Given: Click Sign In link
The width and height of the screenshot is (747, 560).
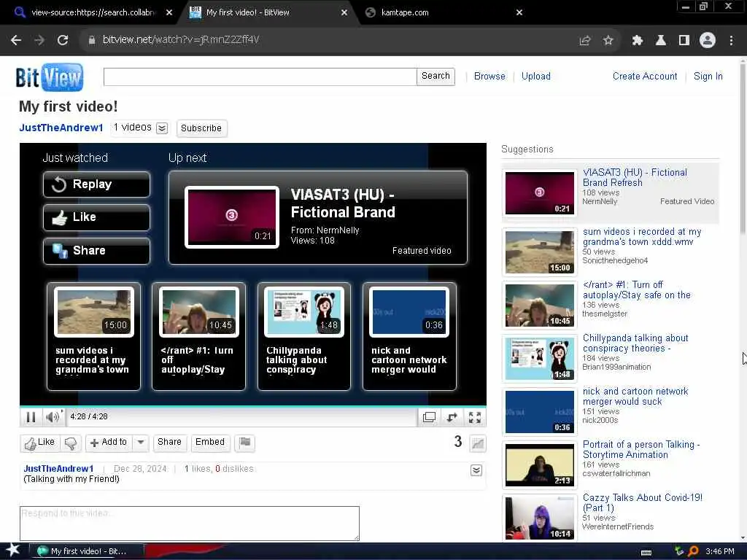Looking at the screenshot, I should (708, 76).
